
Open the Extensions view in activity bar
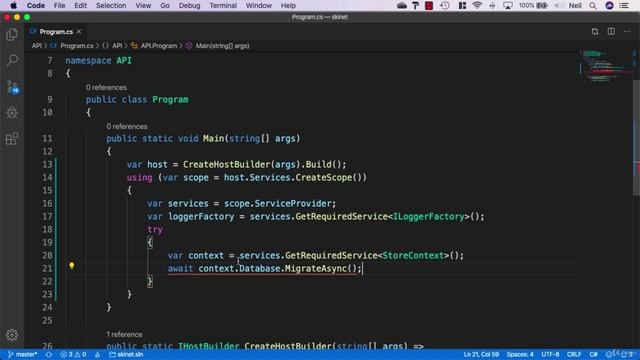point(12,139)
